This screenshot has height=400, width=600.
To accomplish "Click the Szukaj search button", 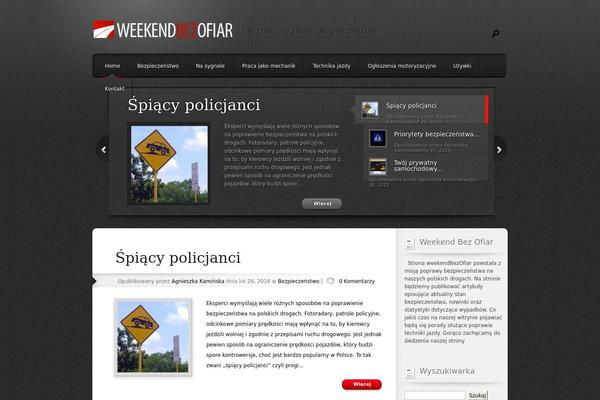I will click(477, 395).
